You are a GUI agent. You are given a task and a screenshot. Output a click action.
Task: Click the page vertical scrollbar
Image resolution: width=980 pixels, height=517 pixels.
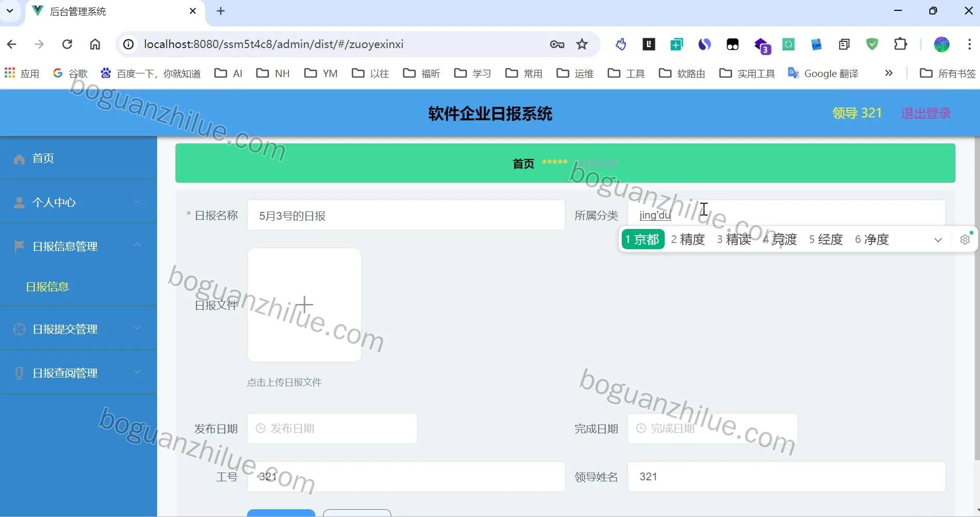point(976,298)
